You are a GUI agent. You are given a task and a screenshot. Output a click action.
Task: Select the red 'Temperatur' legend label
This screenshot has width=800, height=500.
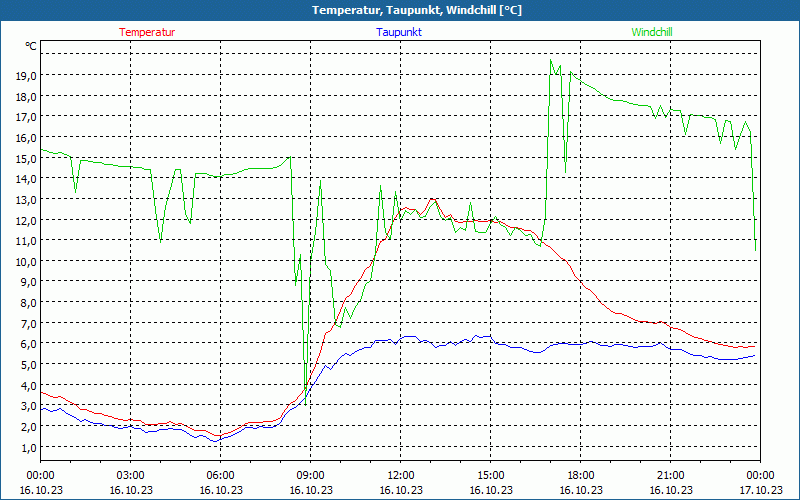147,32
